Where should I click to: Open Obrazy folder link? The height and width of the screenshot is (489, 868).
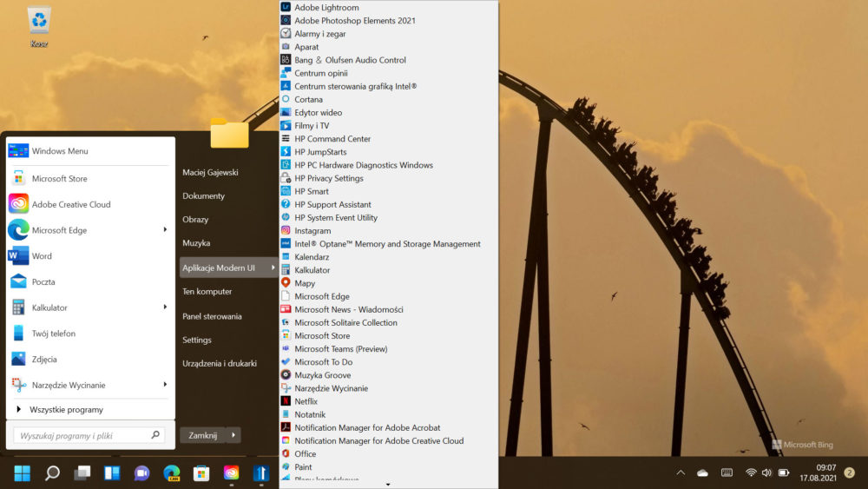195,219
